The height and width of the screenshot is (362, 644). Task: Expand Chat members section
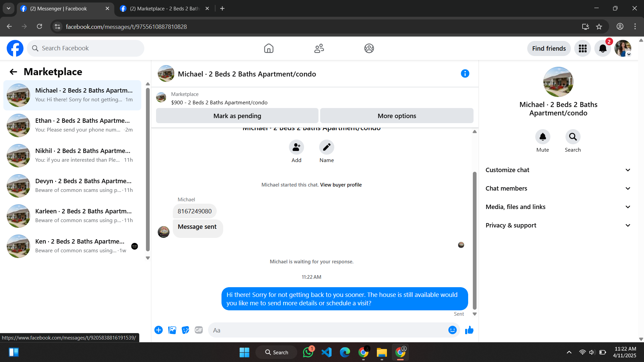[558, 189]
